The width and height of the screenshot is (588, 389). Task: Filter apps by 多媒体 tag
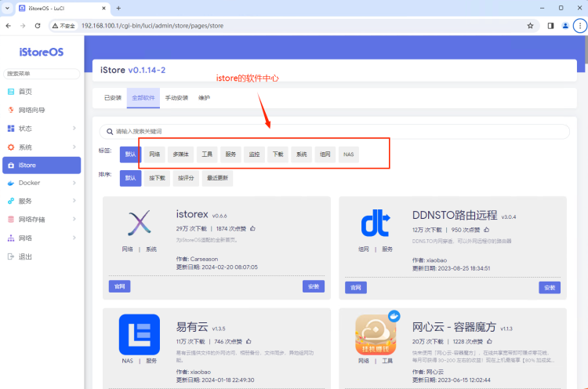[181, 155]
